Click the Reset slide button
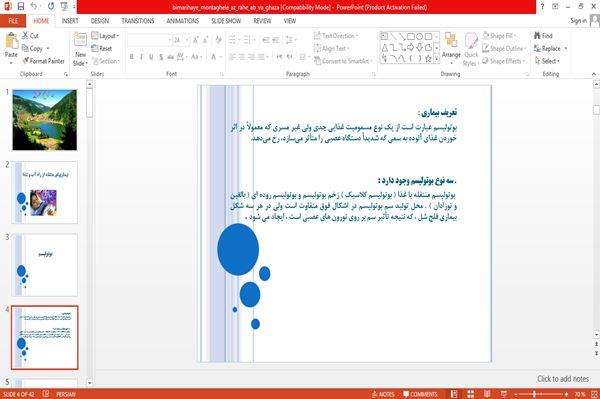The height and width of the screenshot is (399, 600). click(102, 48)
